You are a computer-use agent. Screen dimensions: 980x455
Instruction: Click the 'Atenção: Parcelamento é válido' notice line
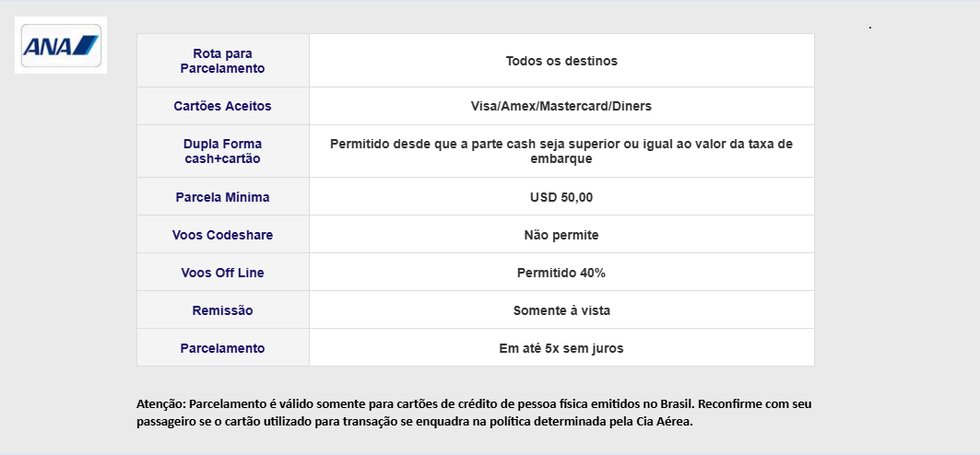pos(474,403)
